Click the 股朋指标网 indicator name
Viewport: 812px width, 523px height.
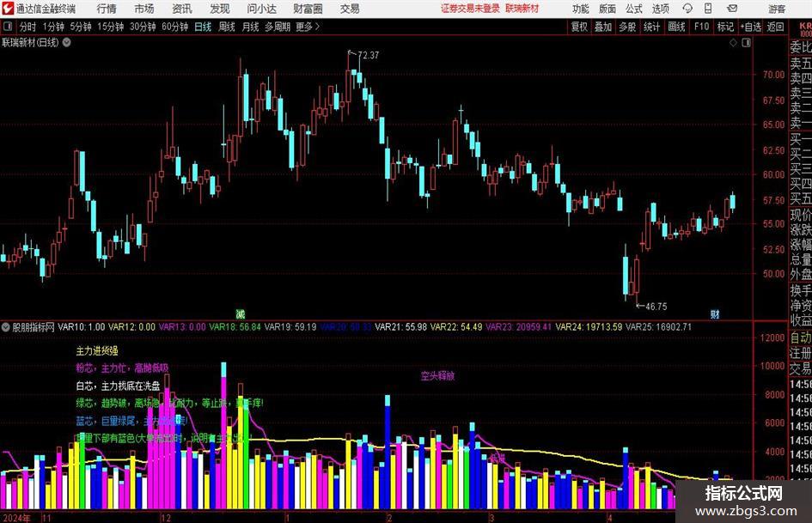point(34,326)
